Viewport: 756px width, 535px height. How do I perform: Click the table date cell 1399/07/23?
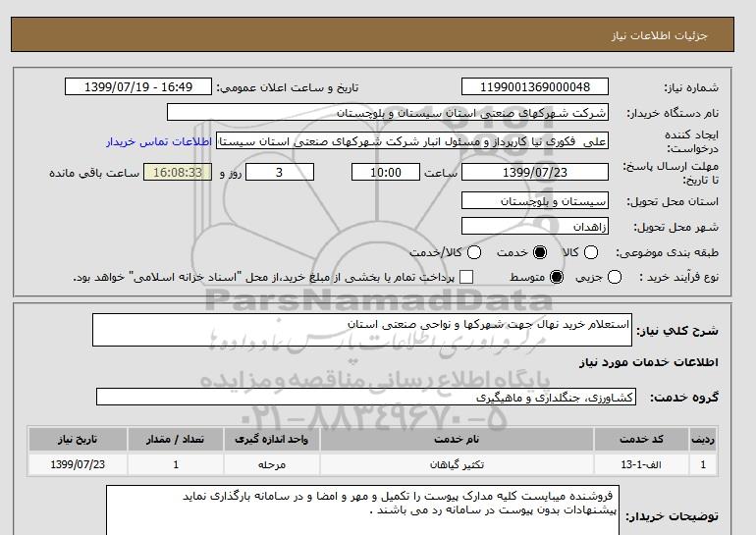pyautogui.click(x=78, y=464)
